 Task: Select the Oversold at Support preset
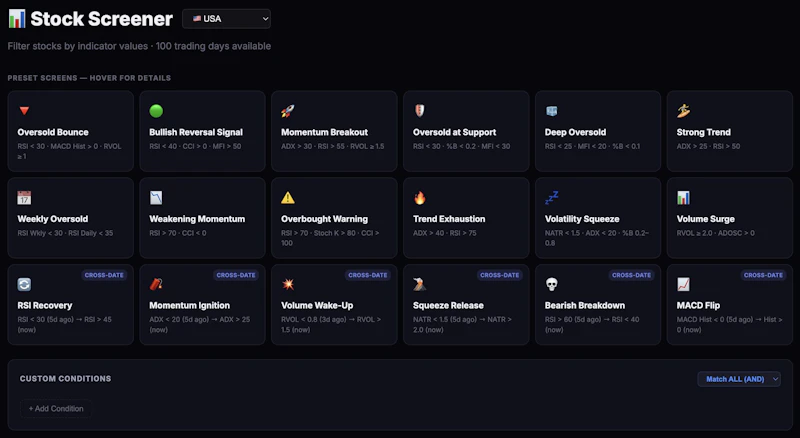click(466, 131)
